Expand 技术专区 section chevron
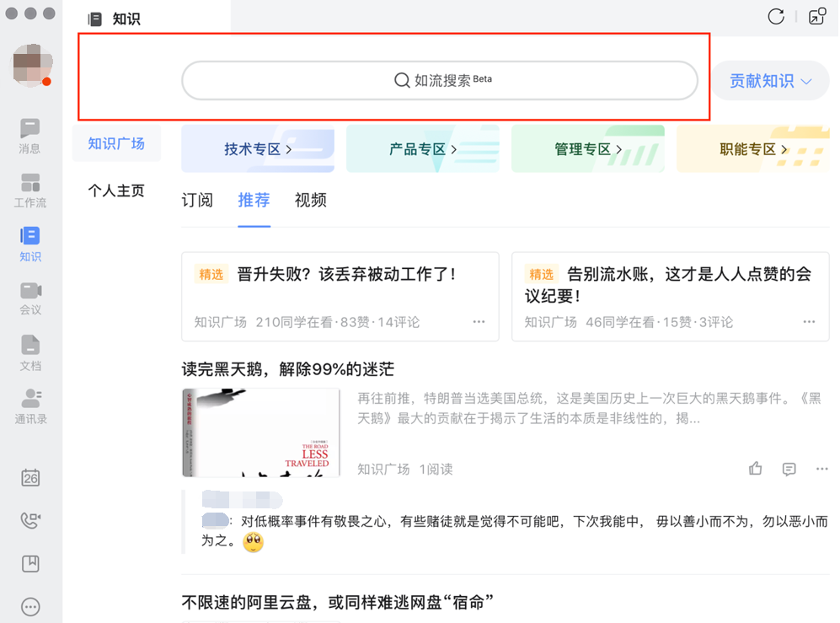Viewport: 840px width, 623px height. click(289, 149)
